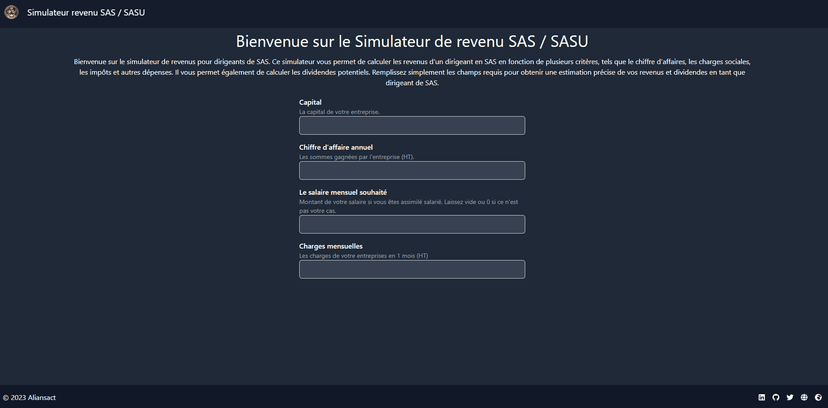This screenshot has width=828, height=408.
Task: Click the Chiffre d'affaire annuel label
Action: tap(336, 147)
